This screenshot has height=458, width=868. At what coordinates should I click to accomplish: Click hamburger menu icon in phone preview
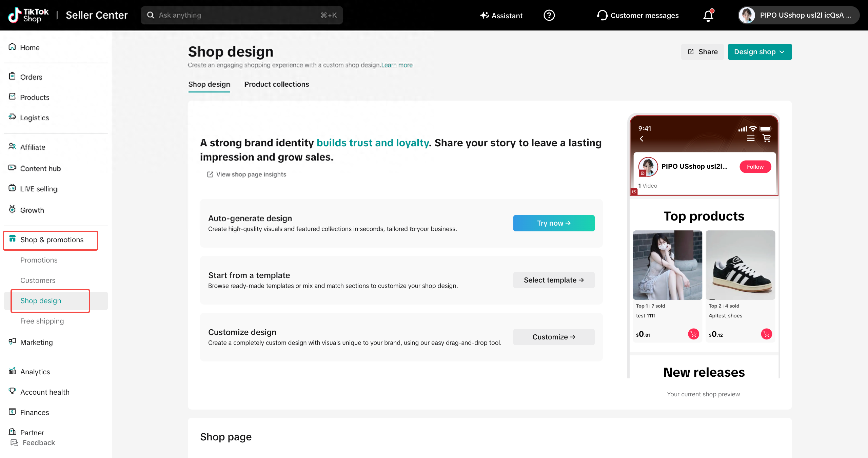pyautogui.click(x=750, y=138)
